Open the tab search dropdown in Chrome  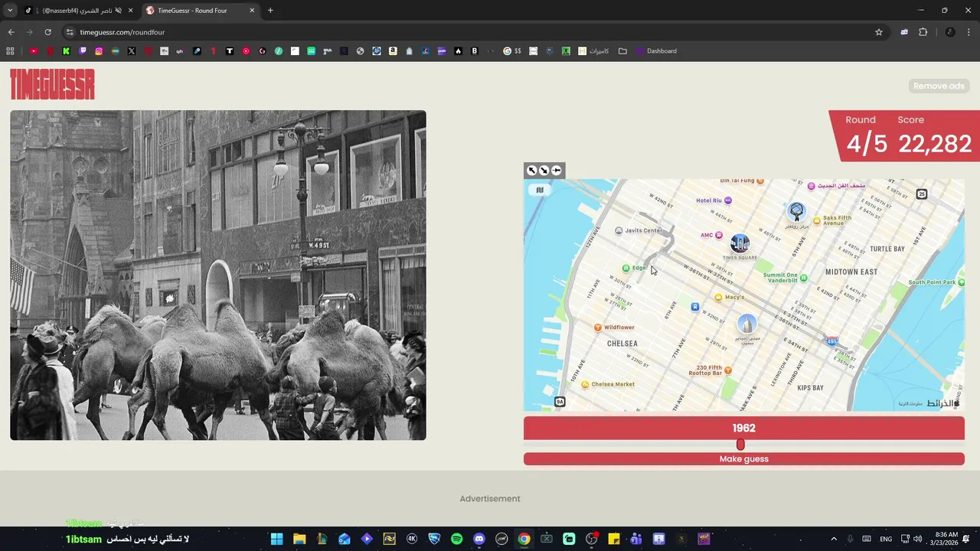pyautogui.click(x=10, y=11)
